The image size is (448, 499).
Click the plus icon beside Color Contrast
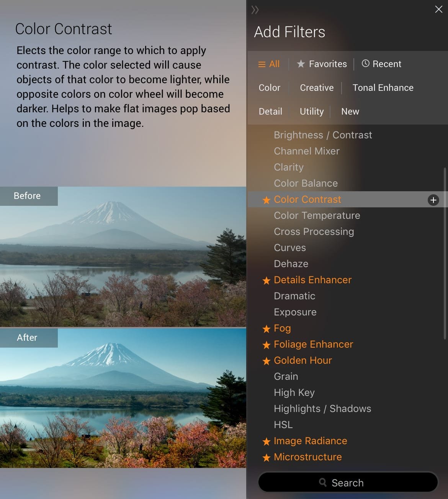(433, 200)
